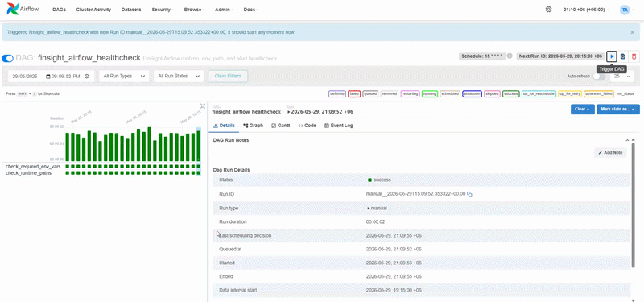Image resolution: width=644 pixels, height=302 pixels.
Task: Open the Docs menu
Action: pos(250,10)
